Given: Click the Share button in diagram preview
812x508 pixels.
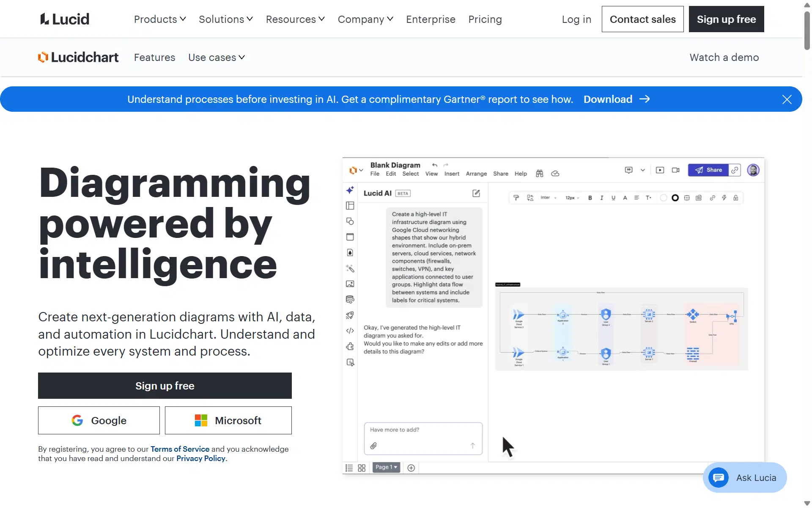Looking at the screenshot, I should click(708, 170).
